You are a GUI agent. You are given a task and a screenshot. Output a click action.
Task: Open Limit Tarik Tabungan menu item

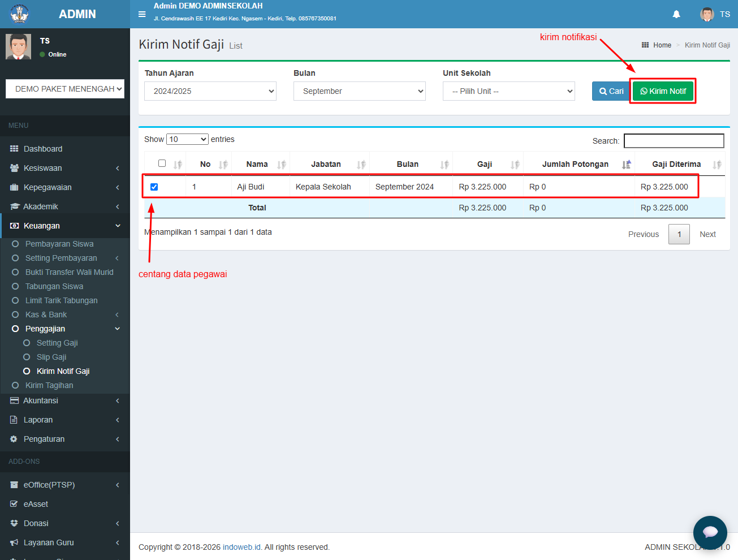(61, 300)
